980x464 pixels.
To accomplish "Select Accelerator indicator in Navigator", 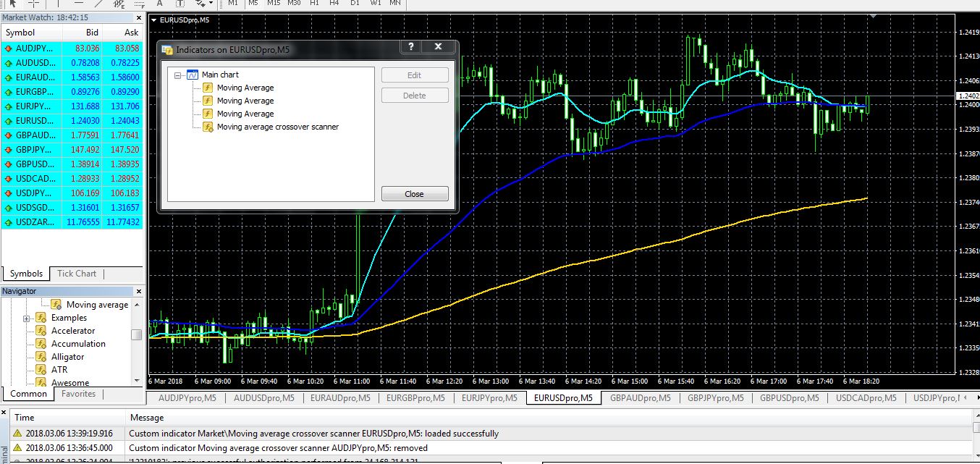I will (x=73, y=331).
